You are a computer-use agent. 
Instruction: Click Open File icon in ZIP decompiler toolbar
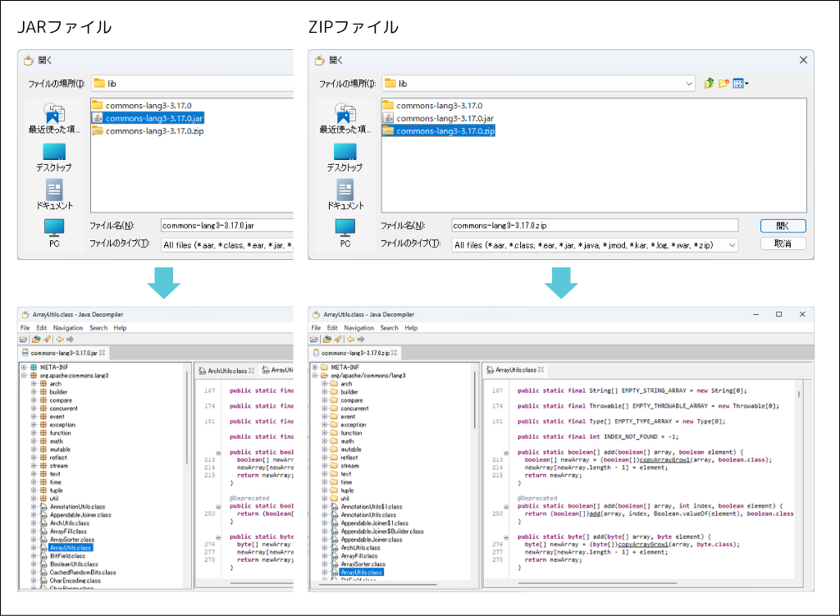[315, 339]
